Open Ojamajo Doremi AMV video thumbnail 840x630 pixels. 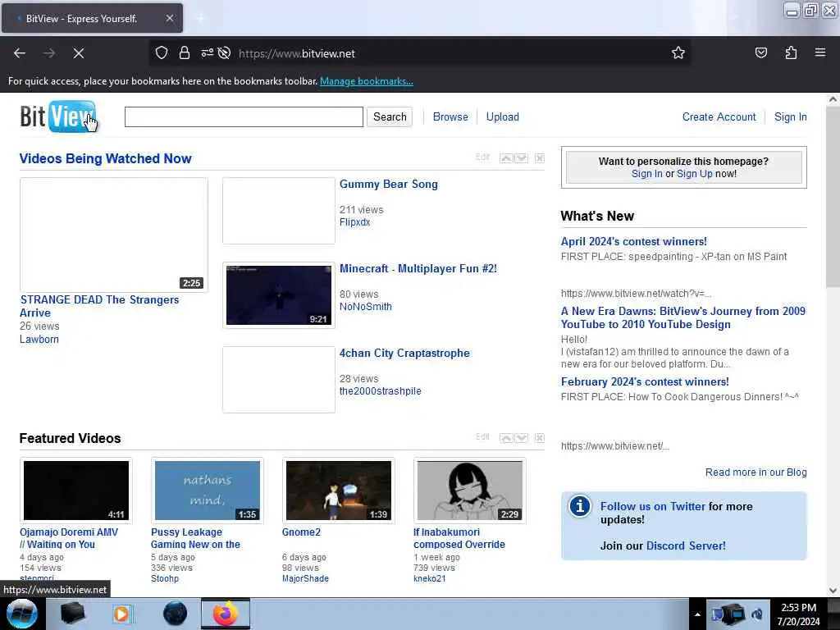(x=76, y=491)
